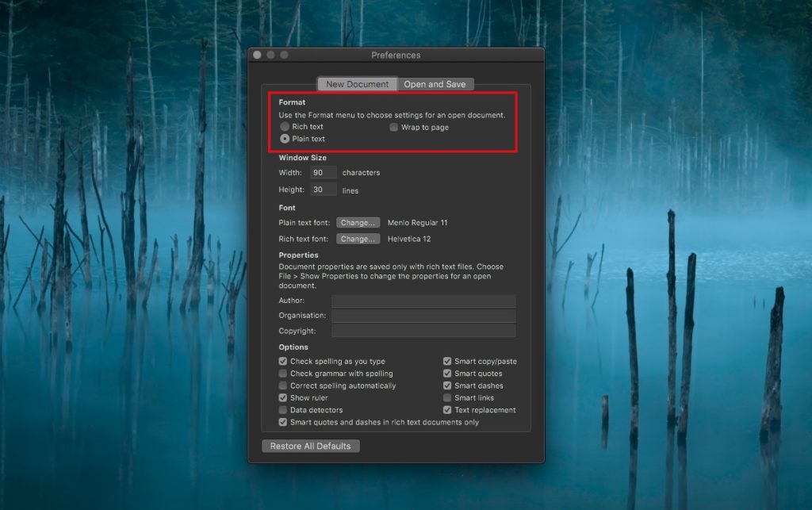Image resolution: width=812 pixels, height=510 pixels.
Task: Click the Author input field
Action: 423,301
